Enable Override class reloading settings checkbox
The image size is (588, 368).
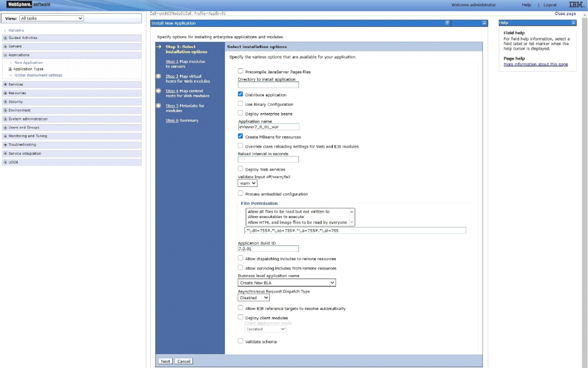pyautogui.click(x=240, y=146)
